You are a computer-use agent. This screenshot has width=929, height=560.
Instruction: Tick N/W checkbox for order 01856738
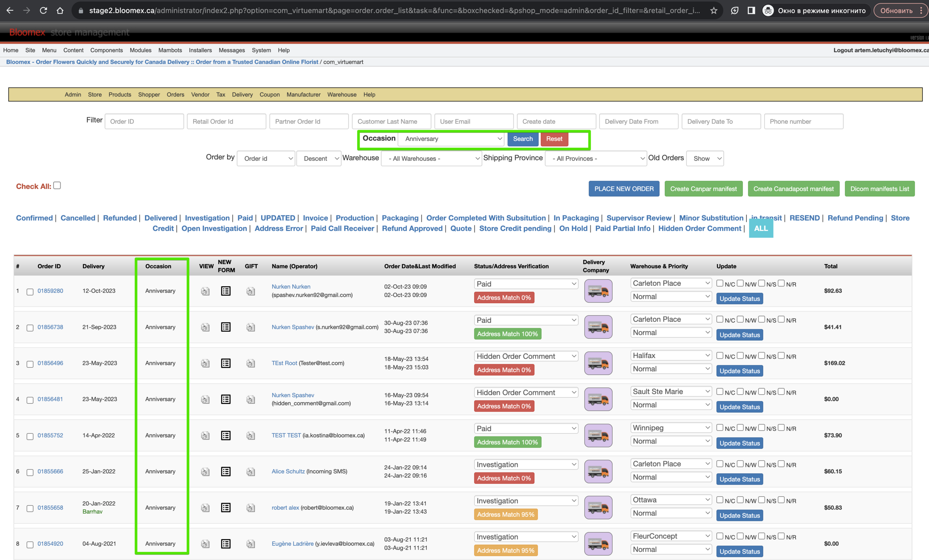click(740, 320)
